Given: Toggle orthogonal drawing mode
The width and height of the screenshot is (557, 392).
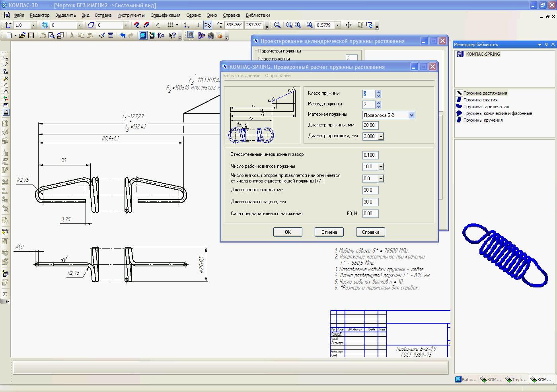Looking at the screenshot, I should coord(199,25).
